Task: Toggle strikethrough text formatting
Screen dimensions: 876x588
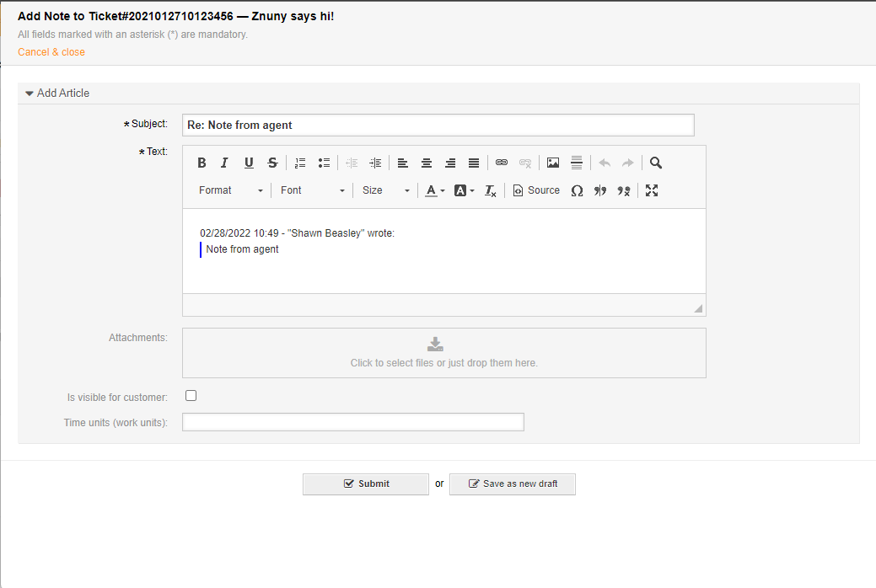Action: tap(272, 163)
